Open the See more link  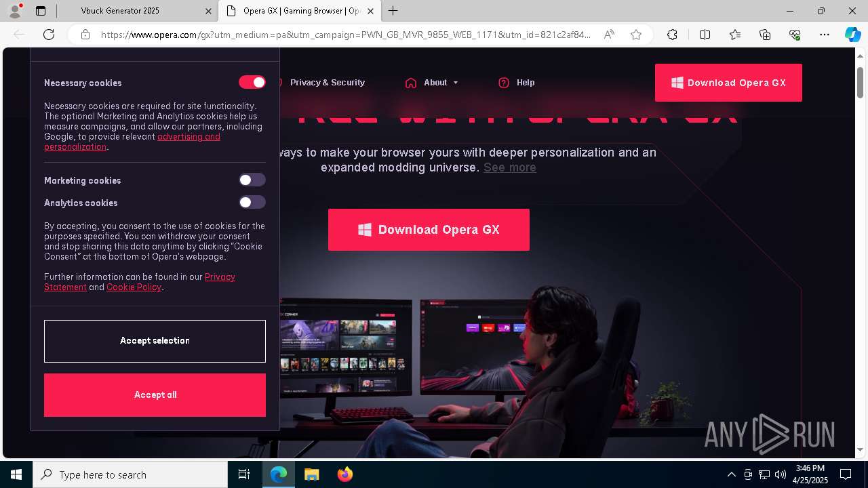pyautogui.click(x=510, y=167)
